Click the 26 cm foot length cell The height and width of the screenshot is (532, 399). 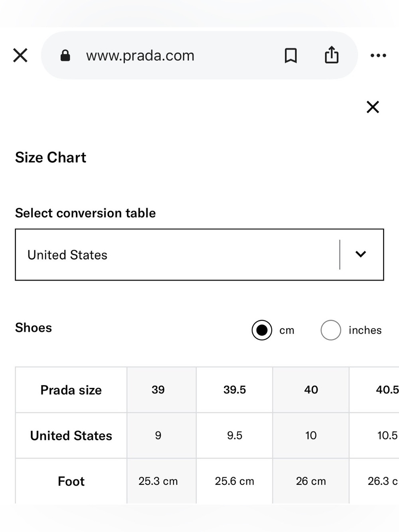[311, 481]
